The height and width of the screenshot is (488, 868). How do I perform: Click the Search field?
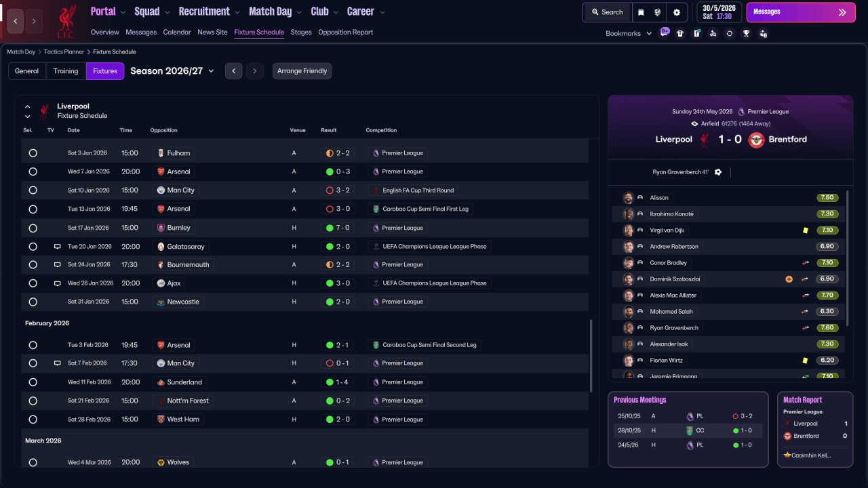(606, 12)
